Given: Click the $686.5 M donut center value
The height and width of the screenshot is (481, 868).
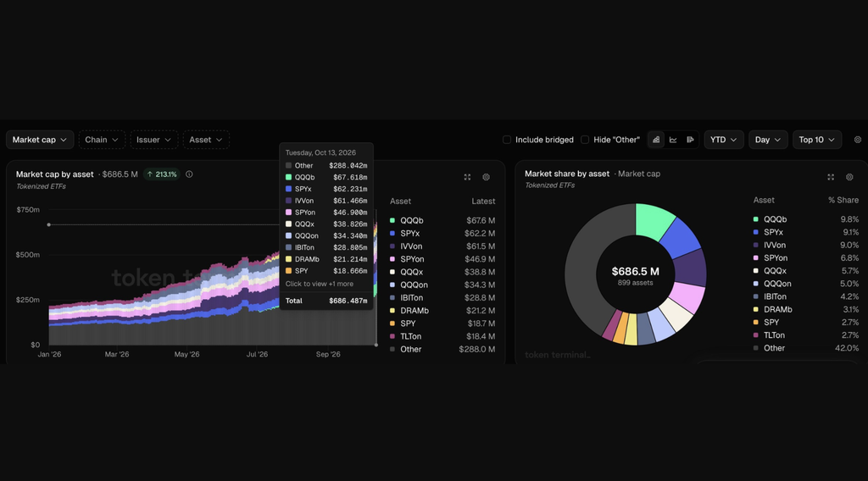Looking at the screenshot, I should tap(636, 272).
